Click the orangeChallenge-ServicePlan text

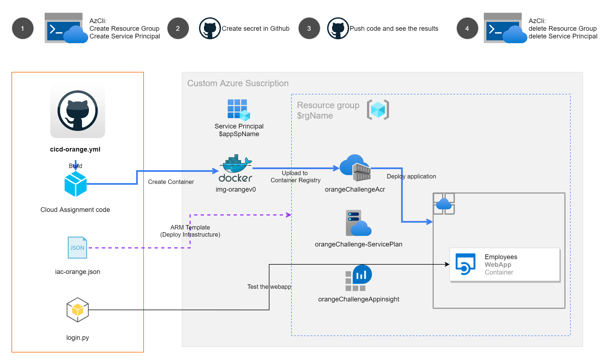click(358, 244)
